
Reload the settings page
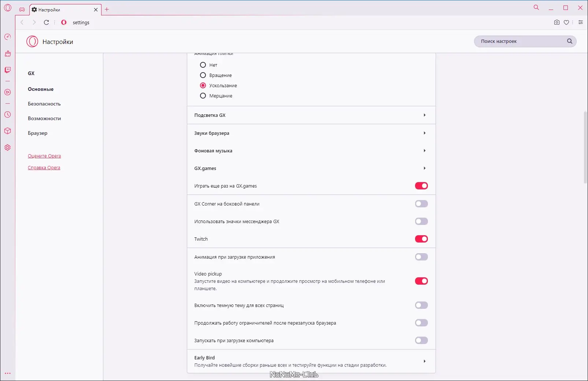tap(47, 22)
